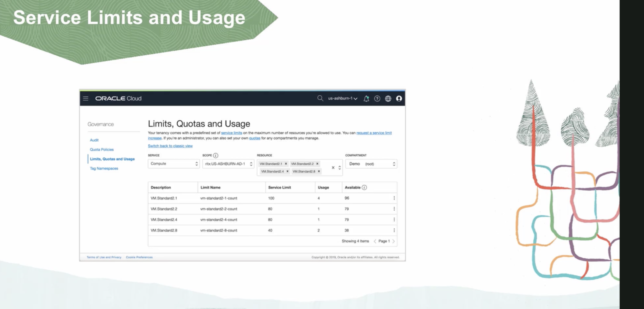
Task: Go to next page arrow
Action: point(394,241)
